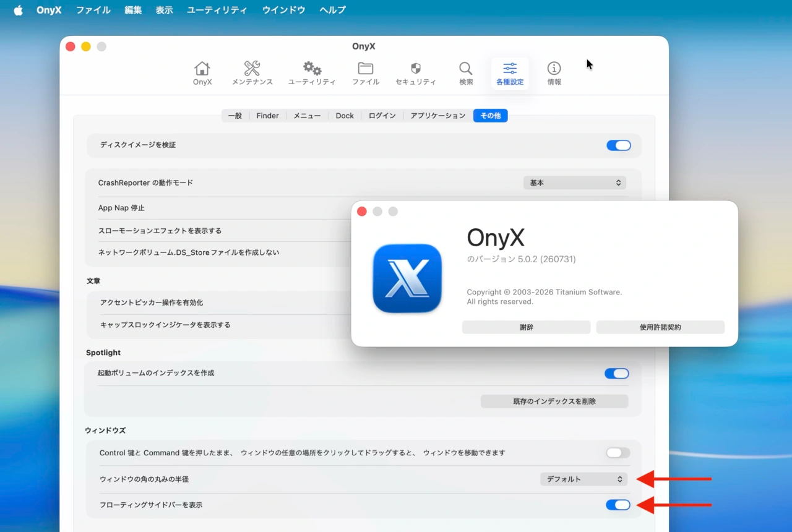
Task: Switch to the 一般 tab
Action: pyautogui.click(x=235, y=116)
